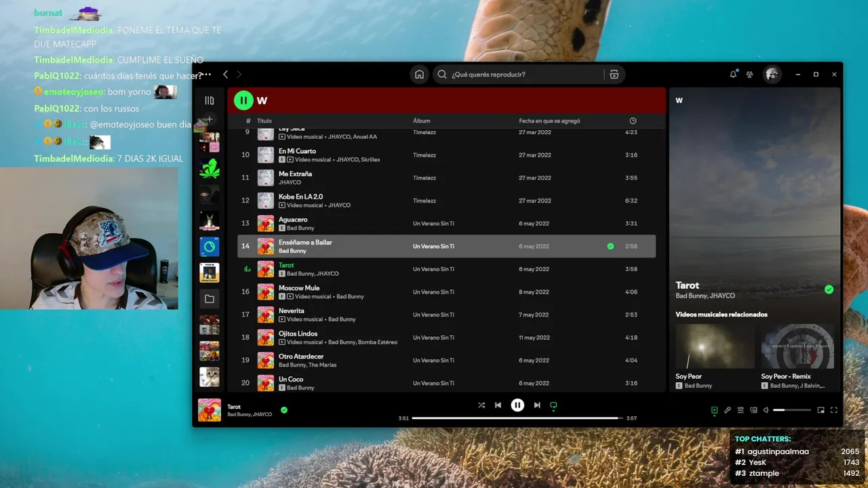Select the Ojitos Lindos track row
Screen dimensions: 868x488
[446, 338]
